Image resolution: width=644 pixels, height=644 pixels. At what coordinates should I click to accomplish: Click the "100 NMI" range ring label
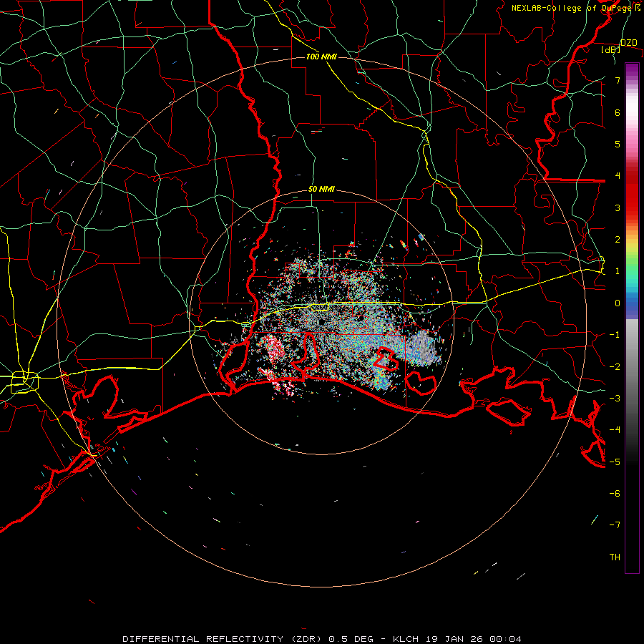coord(321,57)
